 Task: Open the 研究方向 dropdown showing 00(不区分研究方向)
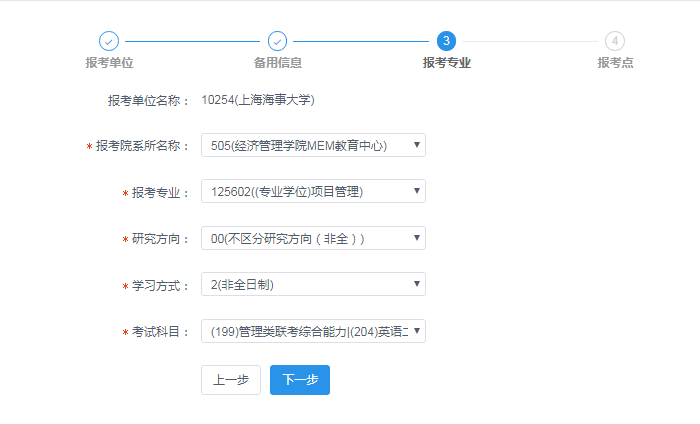click(x=313, y=238)
